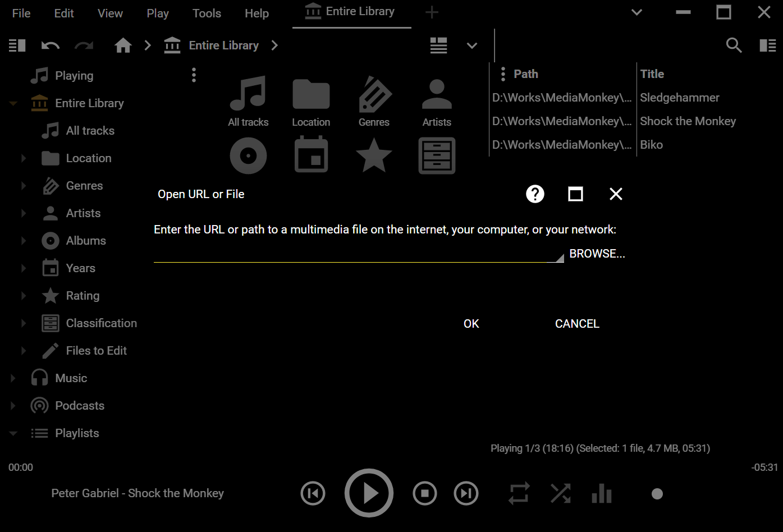This screenshot has width=783, height=532.
Task: Toggle repeat playback mode
Action: (519, 494)
